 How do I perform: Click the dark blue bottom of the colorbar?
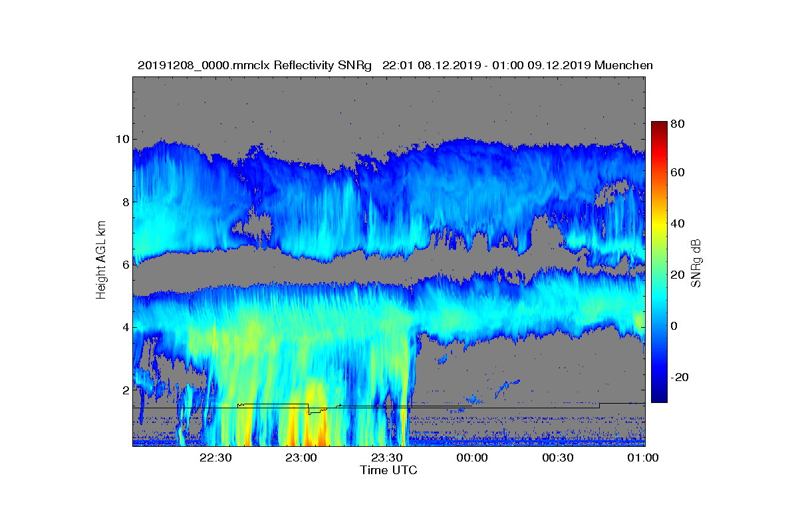(659, 396)
